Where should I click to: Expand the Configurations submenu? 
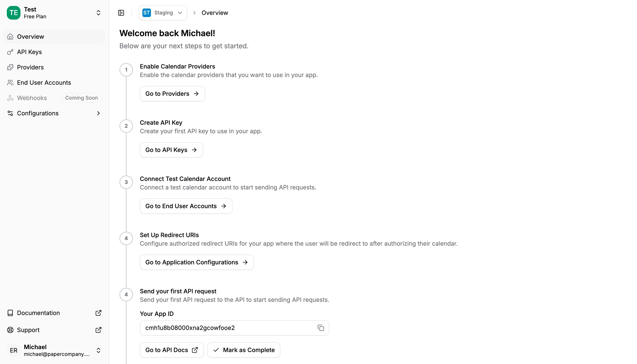(98, 113)
